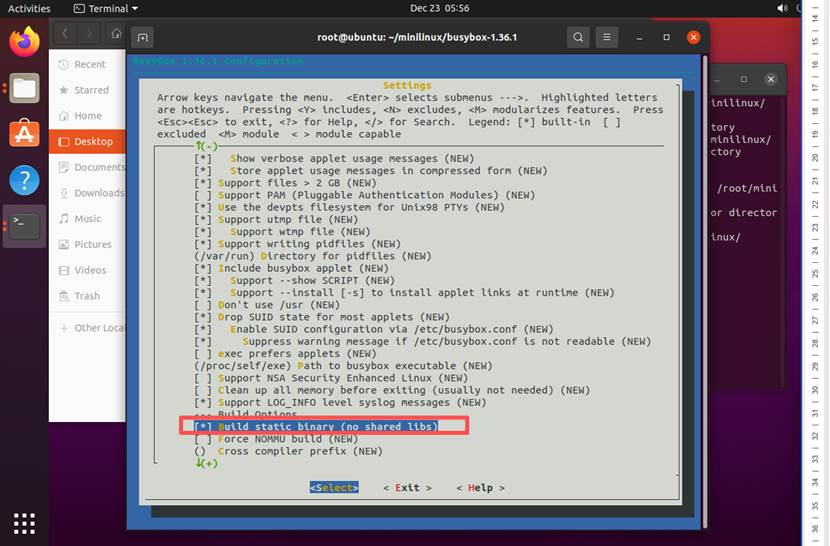Toggle Support NSA Security Enhanced Linux
This screenshot has height=546, width=830.
click(x=331, y=378)
